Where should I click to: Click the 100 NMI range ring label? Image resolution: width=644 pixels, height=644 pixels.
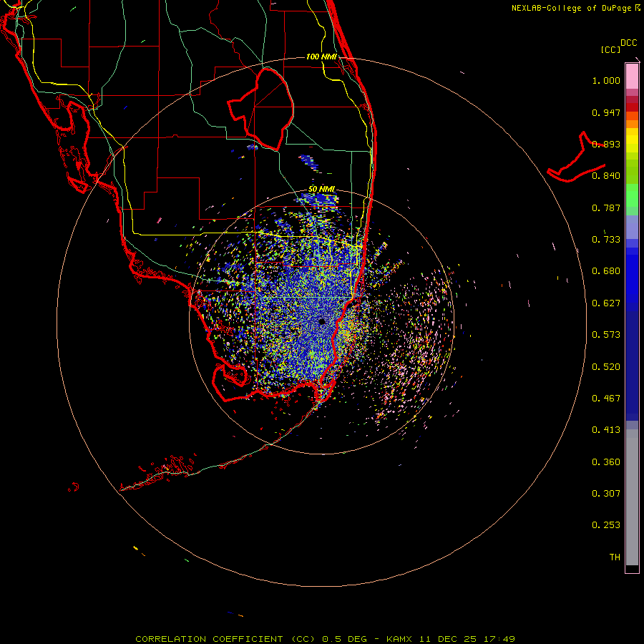coord(321,57)
